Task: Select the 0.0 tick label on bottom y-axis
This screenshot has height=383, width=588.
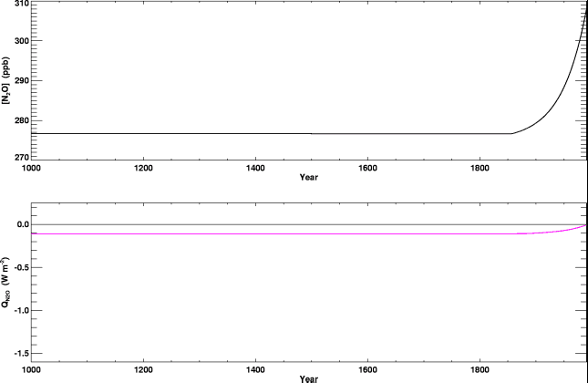Action: point(18,224)
